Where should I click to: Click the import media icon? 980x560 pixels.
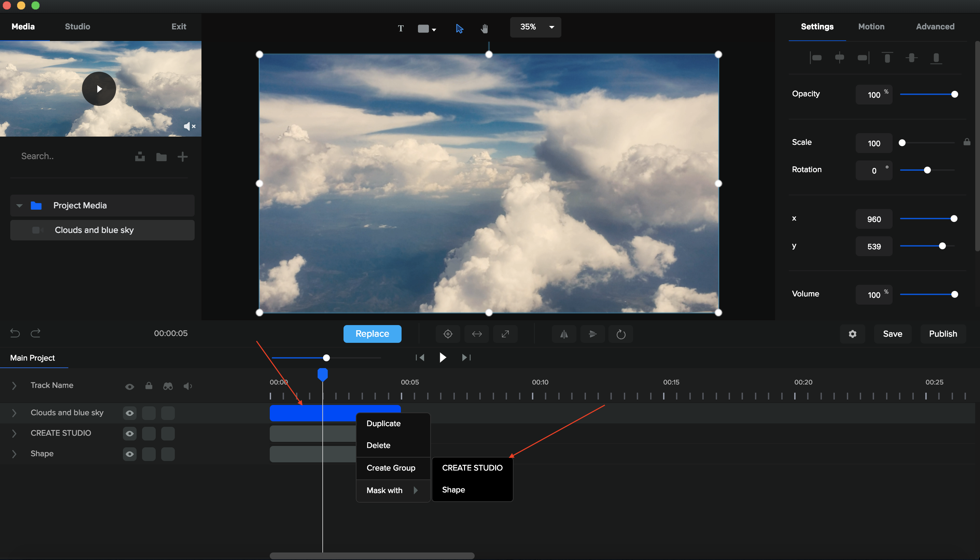[x=140, y=156]
